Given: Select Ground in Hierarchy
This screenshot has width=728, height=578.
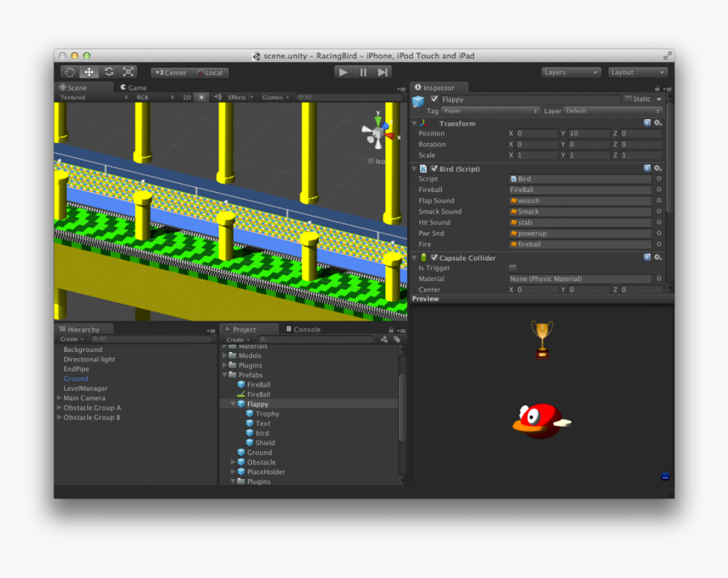Looking at the screenshot, I should click(x=76, y=378).
